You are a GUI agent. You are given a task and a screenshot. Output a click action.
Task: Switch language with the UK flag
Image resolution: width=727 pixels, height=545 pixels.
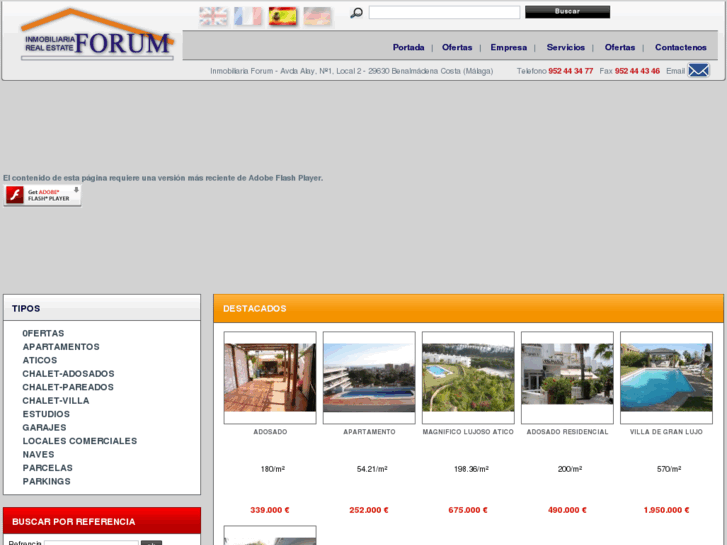click(x=213, y=16)
